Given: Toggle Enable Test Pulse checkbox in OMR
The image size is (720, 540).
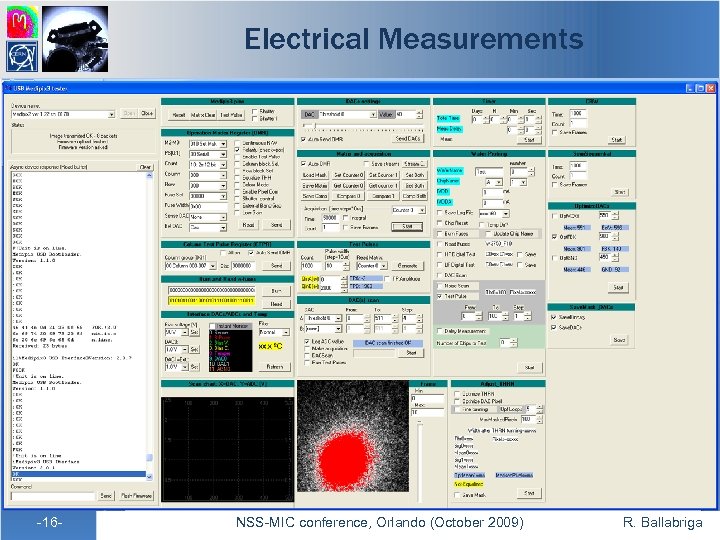Looking at the screenshot, I should click(237, 157).
